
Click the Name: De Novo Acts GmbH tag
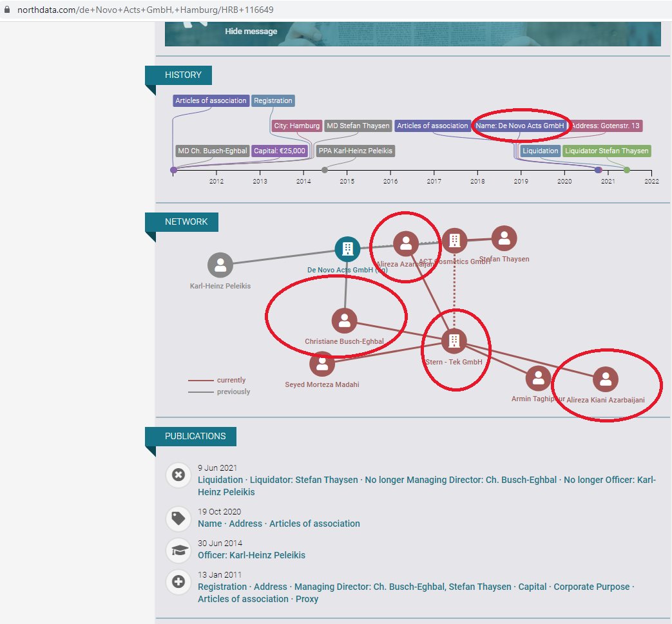519,126
